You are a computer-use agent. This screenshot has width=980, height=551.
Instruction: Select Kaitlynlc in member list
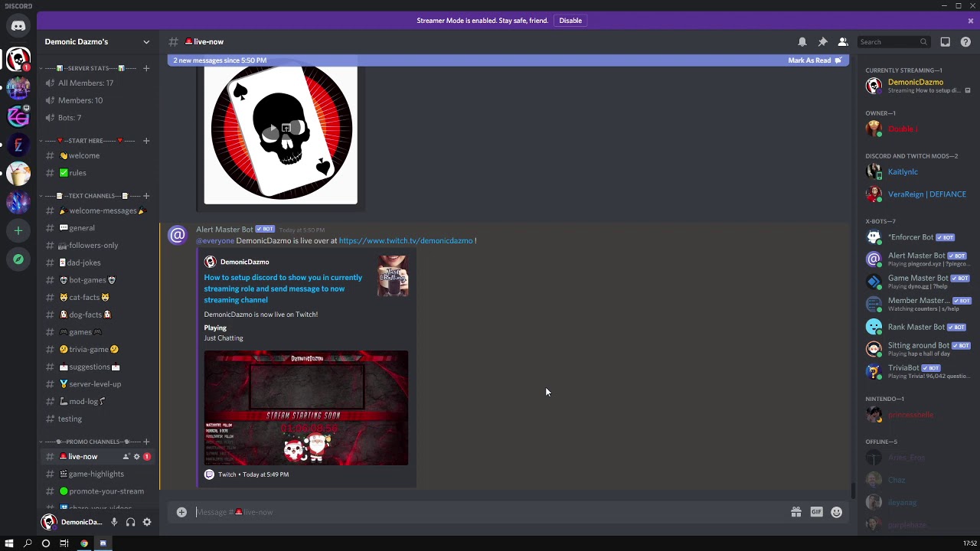tap(917, 172)
